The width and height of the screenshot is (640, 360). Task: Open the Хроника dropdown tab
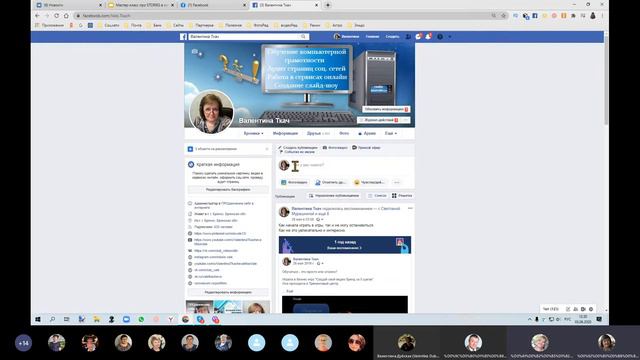tap(253, 133)
